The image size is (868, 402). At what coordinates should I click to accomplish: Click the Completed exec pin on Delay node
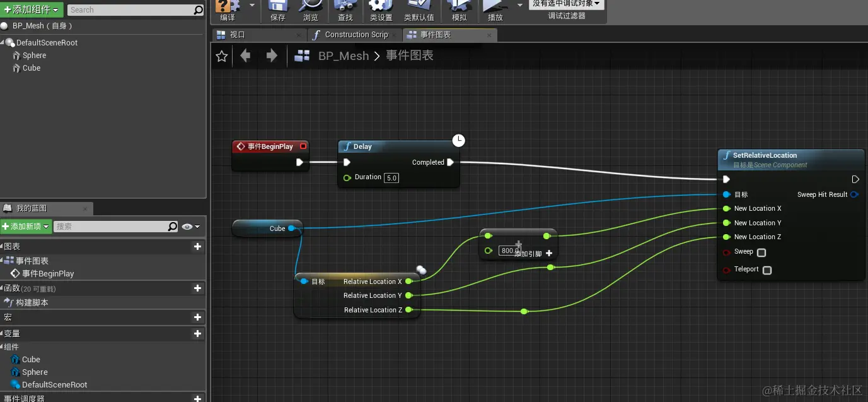click(451, 162)
